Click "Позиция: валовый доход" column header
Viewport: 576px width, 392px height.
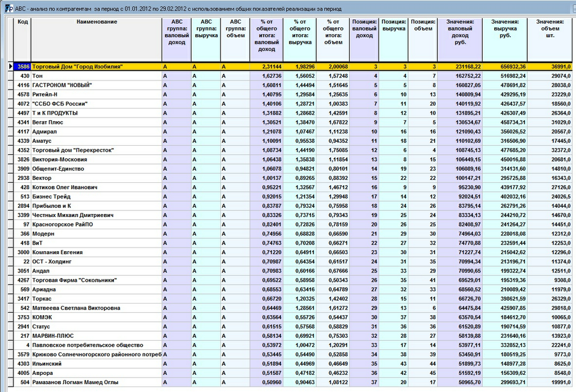point(364,40)
